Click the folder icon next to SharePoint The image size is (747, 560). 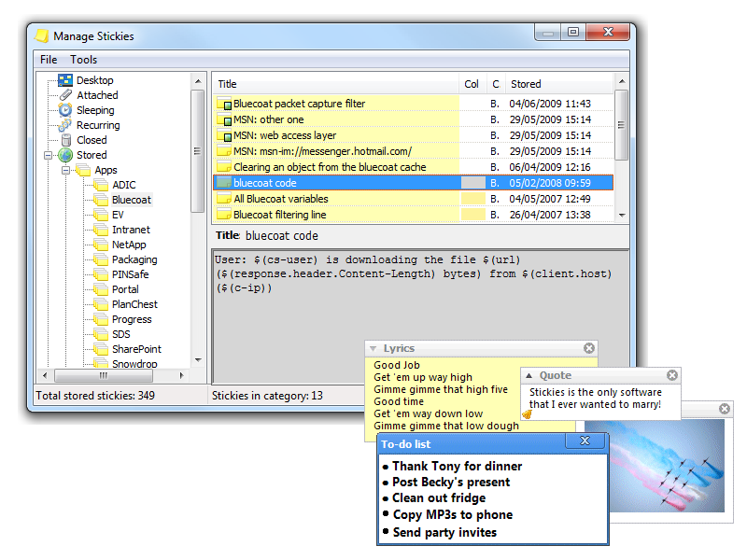101,349
